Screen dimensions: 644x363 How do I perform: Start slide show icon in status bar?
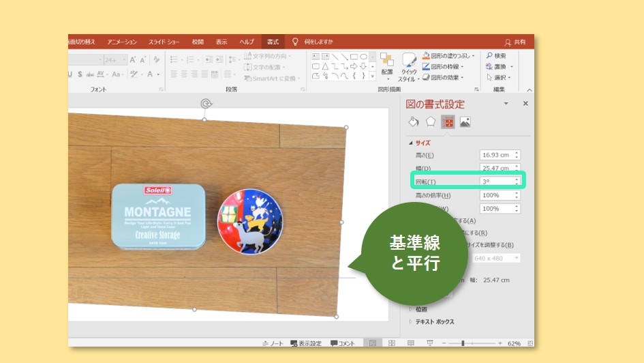pyautogui.click(x=429, y=343)
